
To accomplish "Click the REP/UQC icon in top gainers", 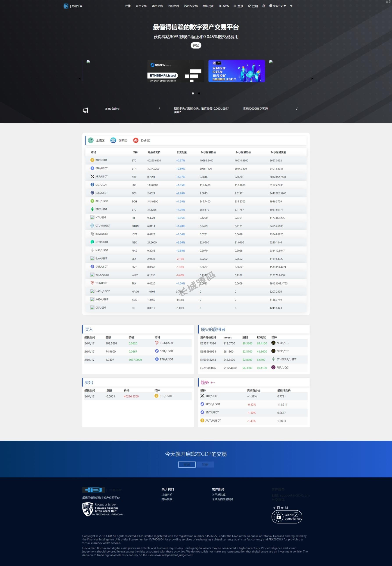I will tap(273, 367).
